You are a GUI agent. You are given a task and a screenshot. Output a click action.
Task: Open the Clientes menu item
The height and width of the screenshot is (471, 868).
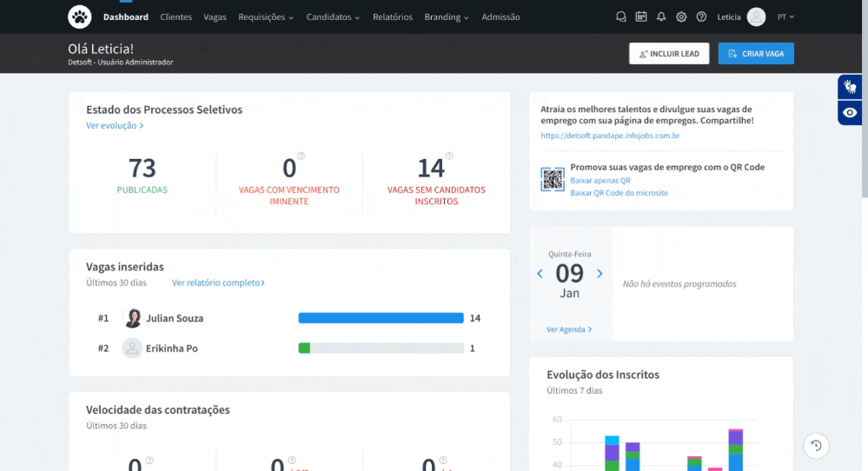[176, 17]
